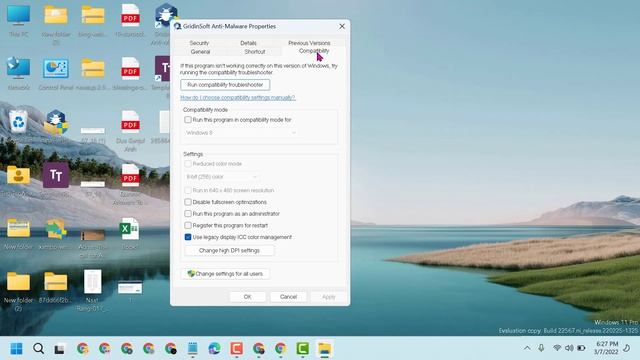Select the Excel workbook icon on desktop
The image size is (640, 360).
point(130,233)
